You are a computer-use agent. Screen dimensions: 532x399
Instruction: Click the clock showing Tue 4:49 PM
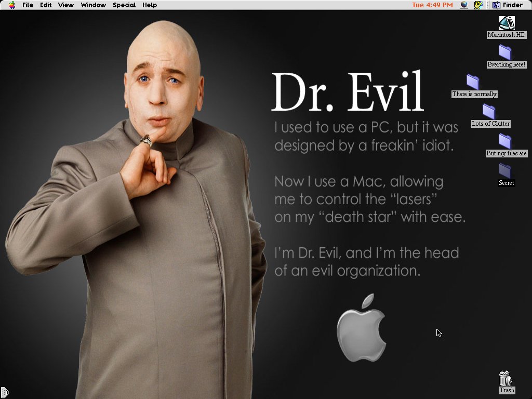coord(433,5)
